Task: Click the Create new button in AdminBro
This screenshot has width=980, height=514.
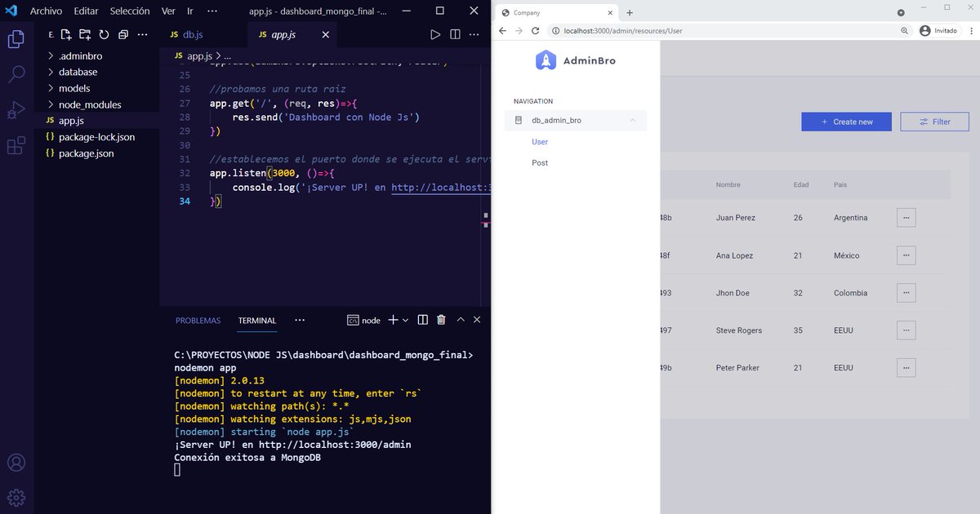Action: [x=846, y=122]
